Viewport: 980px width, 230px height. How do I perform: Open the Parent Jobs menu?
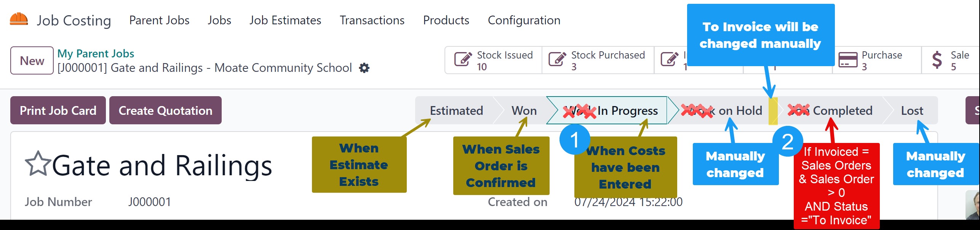(159, 20)
